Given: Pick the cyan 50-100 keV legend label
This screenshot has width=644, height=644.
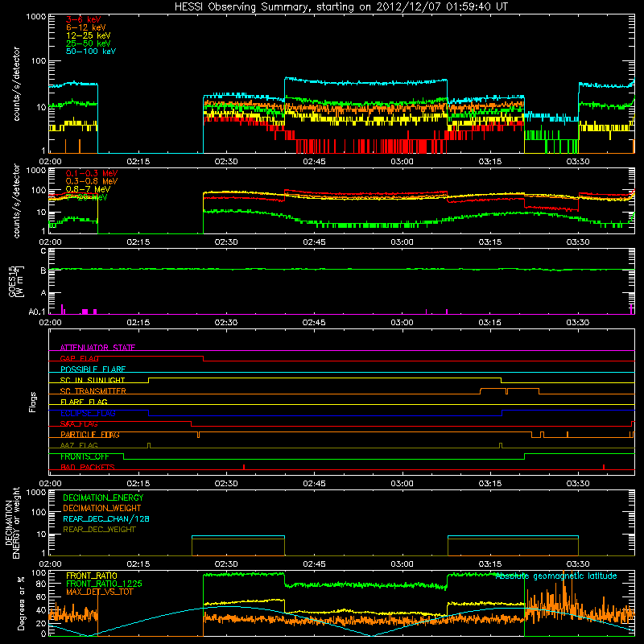Looking at the screenshot, I should pos(91,52).
